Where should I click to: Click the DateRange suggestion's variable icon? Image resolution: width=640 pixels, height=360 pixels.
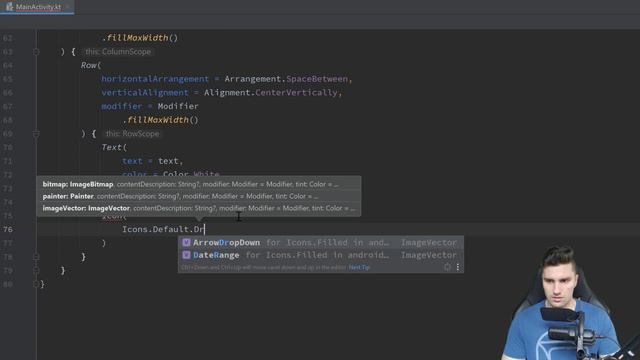point(186,255)
